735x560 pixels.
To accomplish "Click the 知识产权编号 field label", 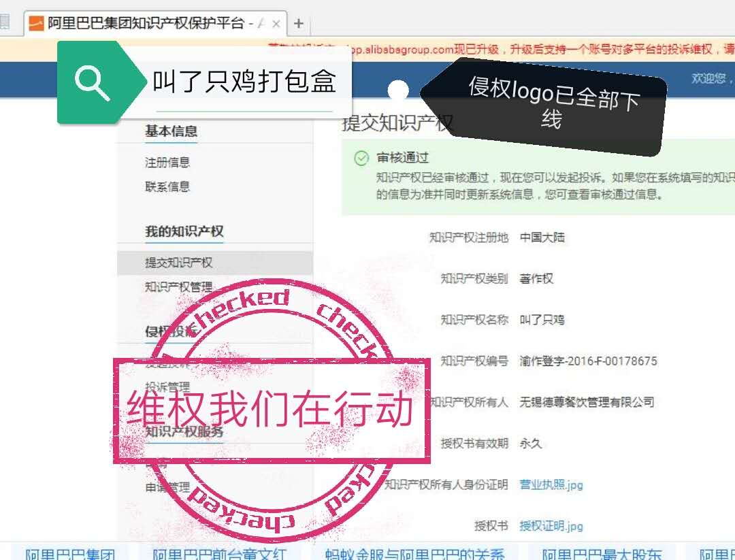I will 475,361.
